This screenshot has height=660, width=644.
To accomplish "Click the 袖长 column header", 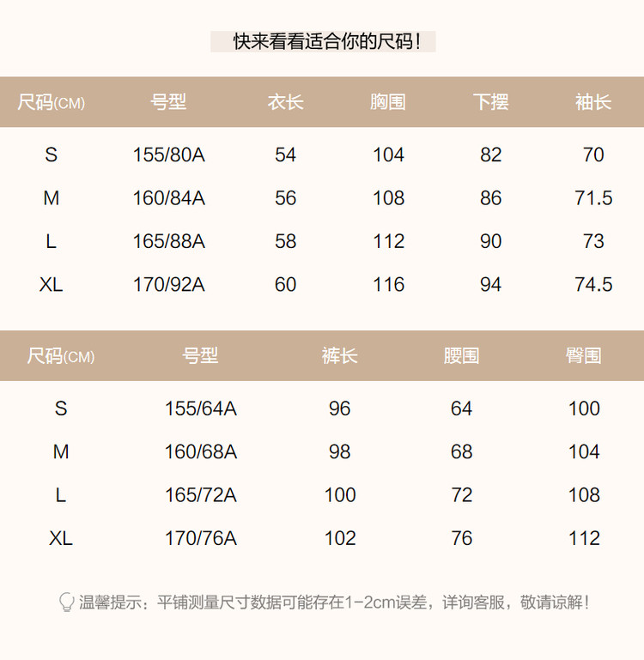I will click(592, 102).
